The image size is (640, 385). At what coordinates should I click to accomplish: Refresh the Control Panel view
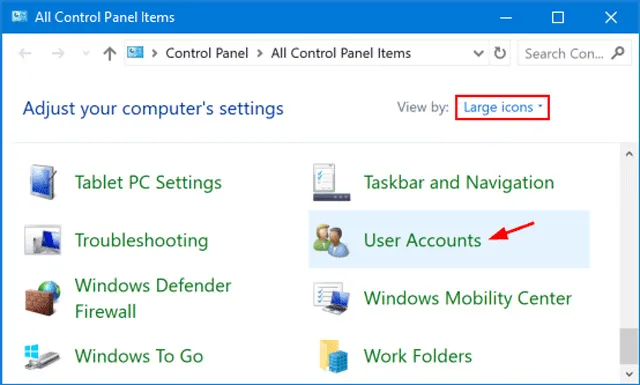click(x=500, y=53)
